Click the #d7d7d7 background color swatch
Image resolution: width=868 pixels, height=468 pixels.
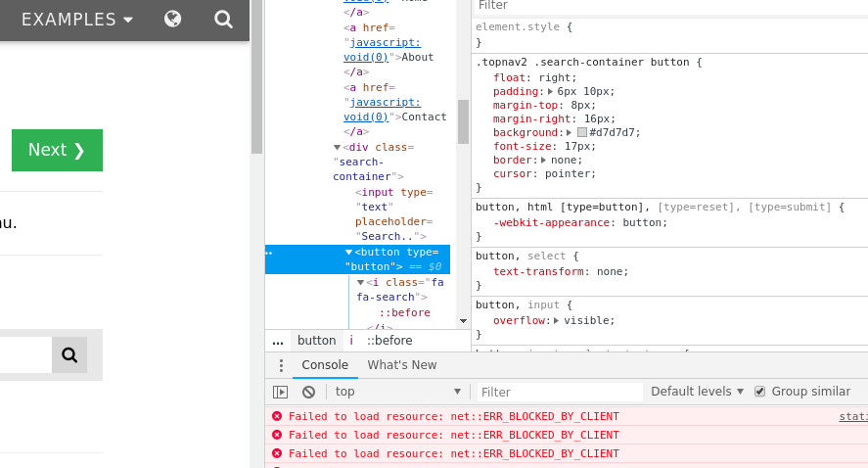(x=582, y=132)
